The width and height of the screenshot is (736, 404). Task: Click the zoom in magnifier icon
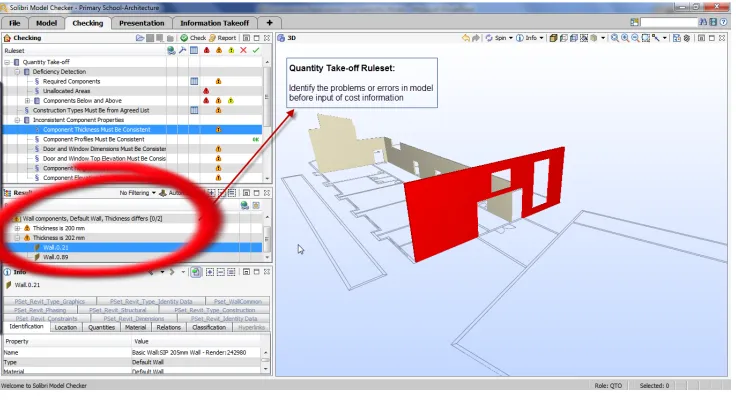coord(625,38)
